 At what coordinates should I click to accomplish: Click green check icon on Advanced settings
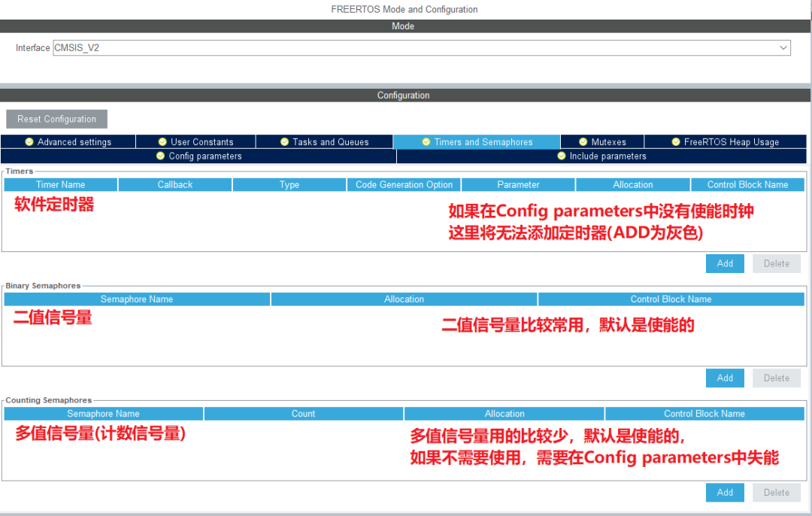29,142
